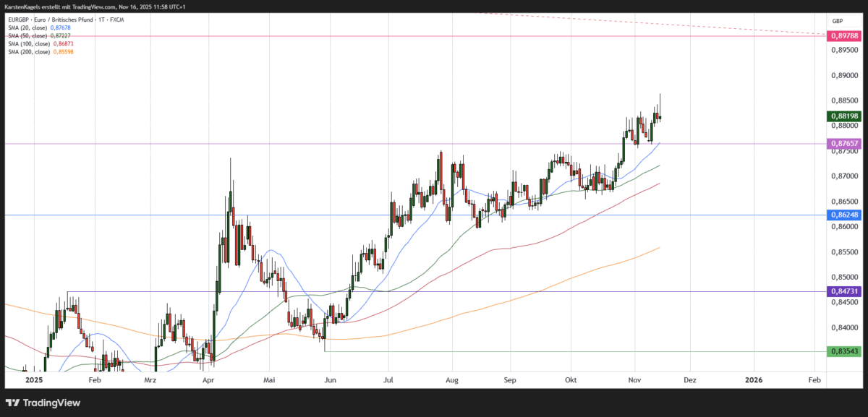The image size is (868, 417).
Task: Click the green current price 0,88198
Action: coord(843,116)
